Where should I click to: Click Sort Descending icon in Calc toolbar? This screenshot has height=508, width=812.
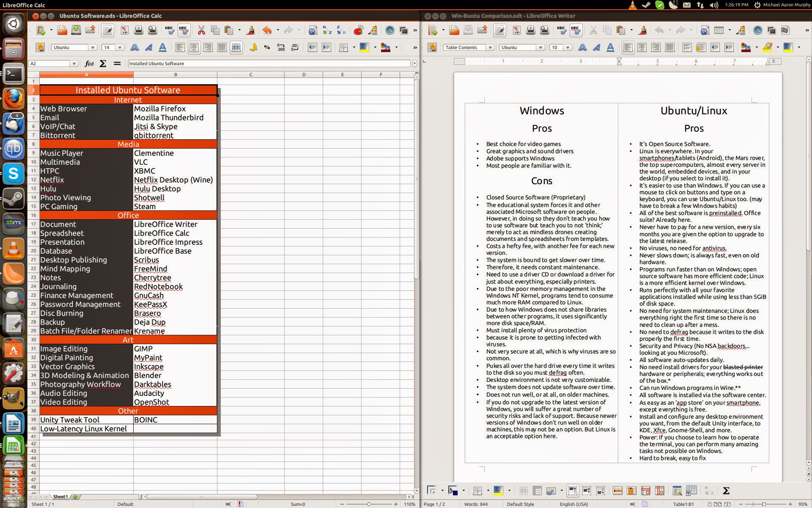tap(341, 30)
